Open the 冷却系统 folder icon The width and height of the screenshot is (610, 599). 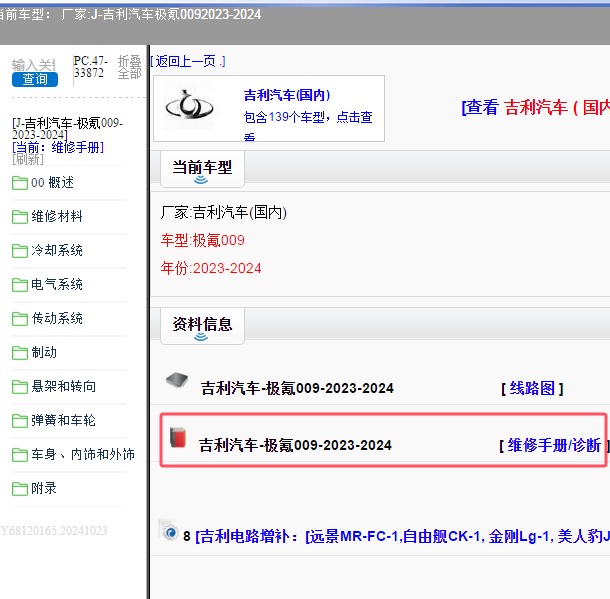19,250
